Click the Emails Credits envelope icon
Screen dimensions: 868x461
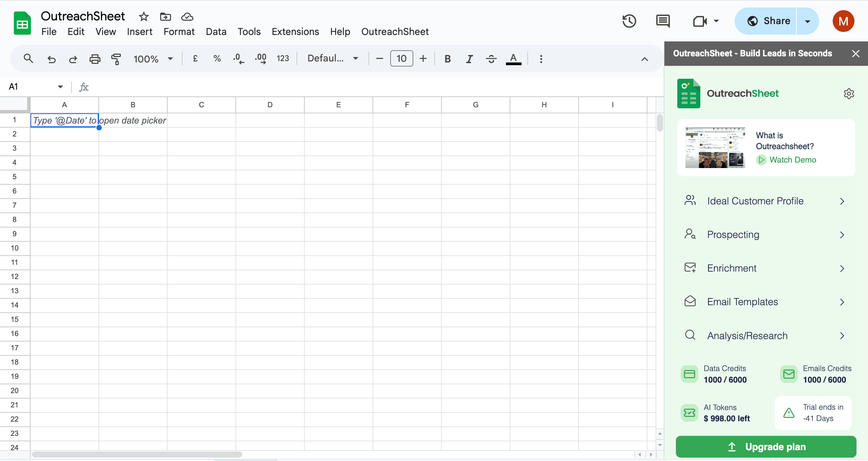[x=789, y=374]
